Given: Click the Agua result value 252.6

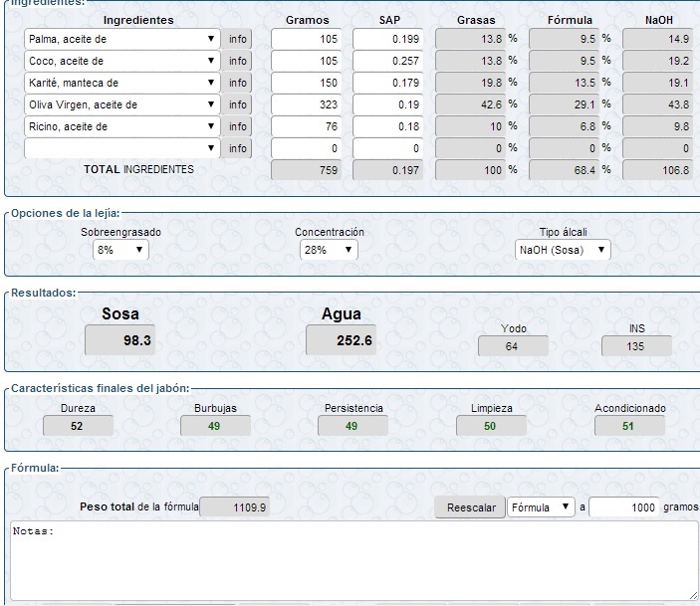Looking at the screenshot, I should 342,340.
